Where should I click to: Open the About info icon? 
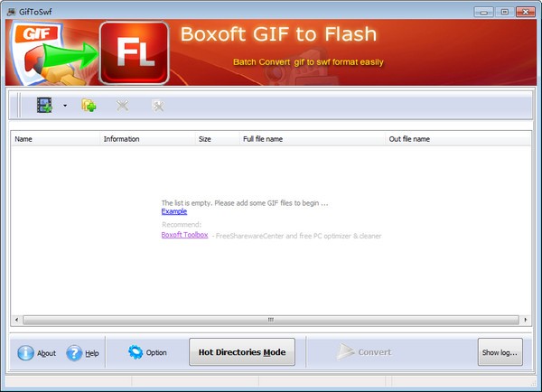[26, 353]
